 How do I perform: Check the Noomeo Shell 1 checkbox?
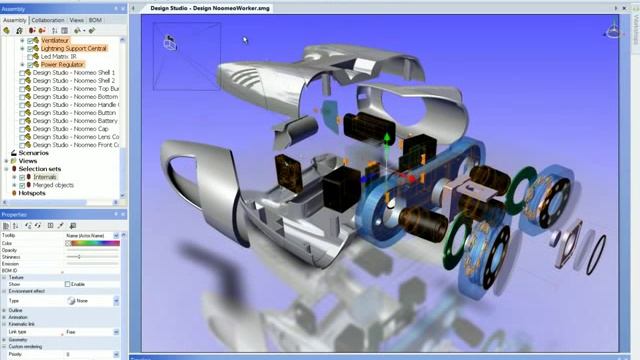[22, 73]
